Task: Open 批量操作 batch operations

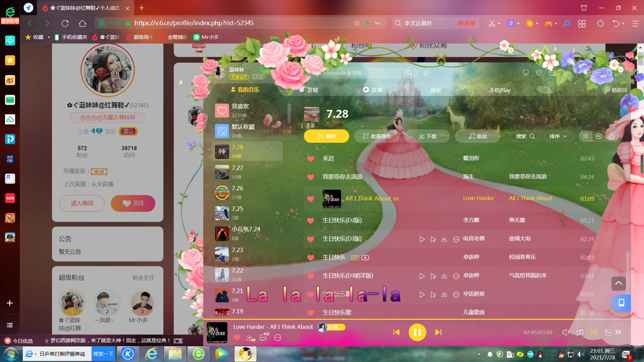Action: [x=377, y=136]
